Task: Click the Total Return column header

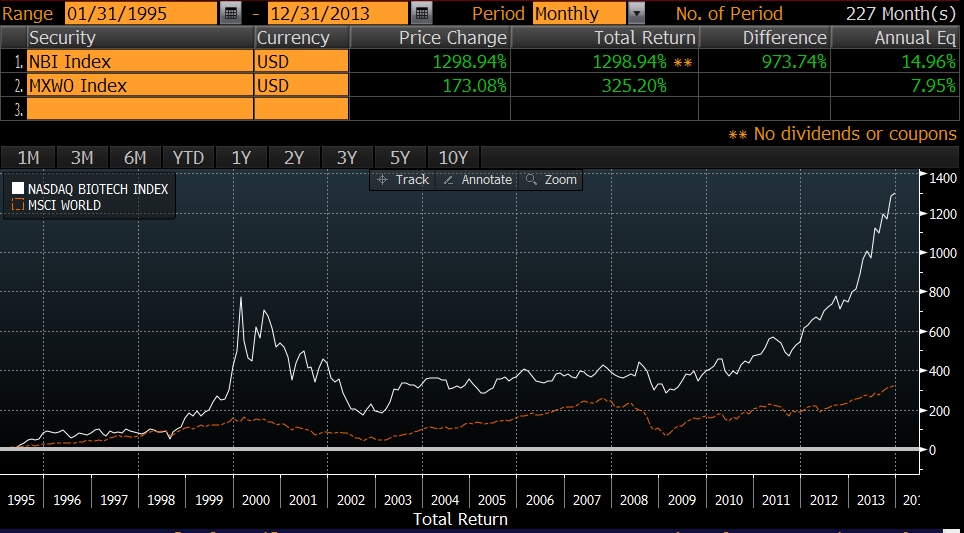Action: pos(604,38)
